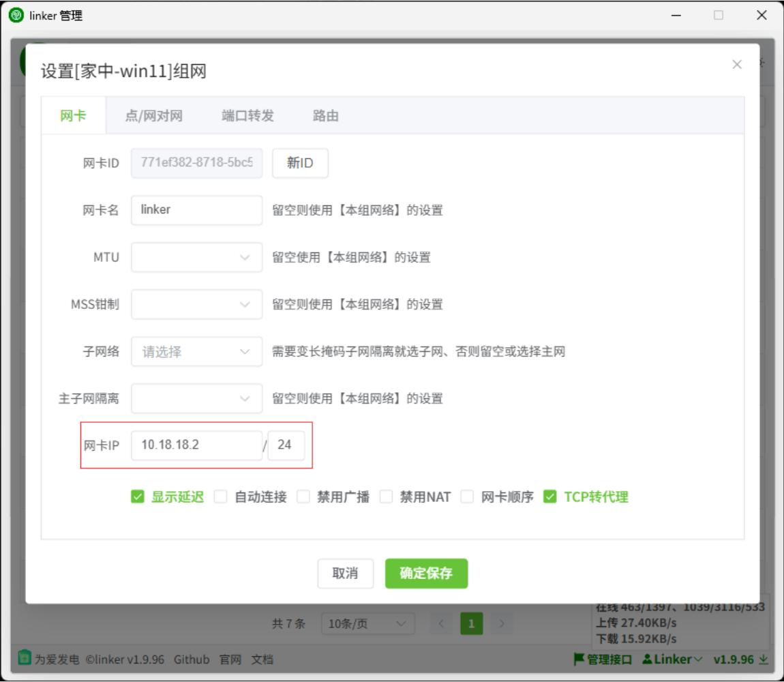Screen dimensions: 784x682
Task: Minimize the linker 管理 window
Action: (x=676, y=16)
